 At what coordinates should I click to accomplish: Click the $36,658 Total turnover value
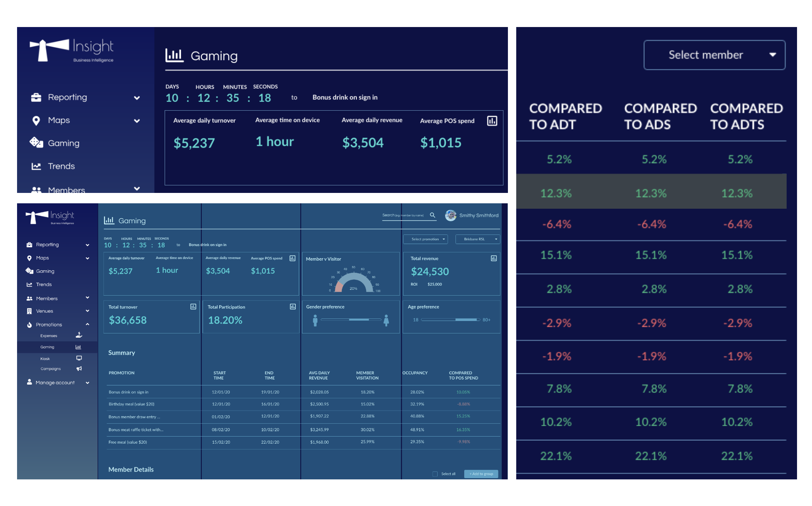pyautogui.click(x=128, y=320)
